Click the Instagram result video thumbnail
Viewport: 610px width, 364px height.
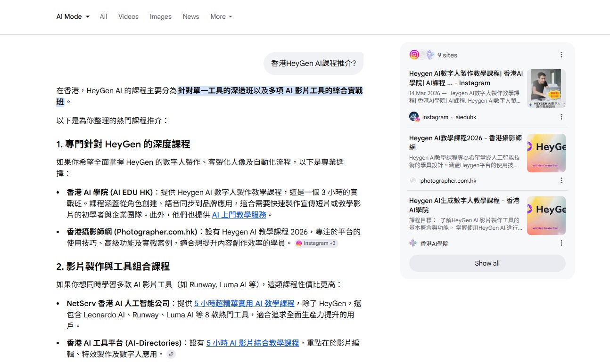(546, 89)
